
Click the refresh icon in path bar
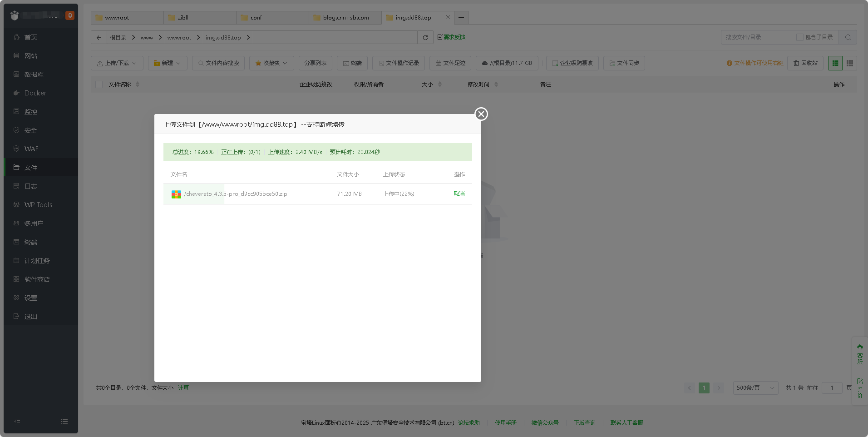click(425, 38)
